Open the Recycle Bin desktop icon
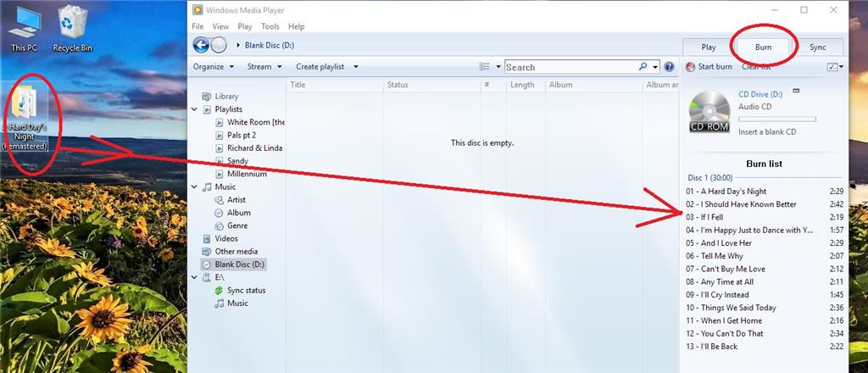Image resolution: width=868 pixels, height=373 pixels. click(73, 29)
